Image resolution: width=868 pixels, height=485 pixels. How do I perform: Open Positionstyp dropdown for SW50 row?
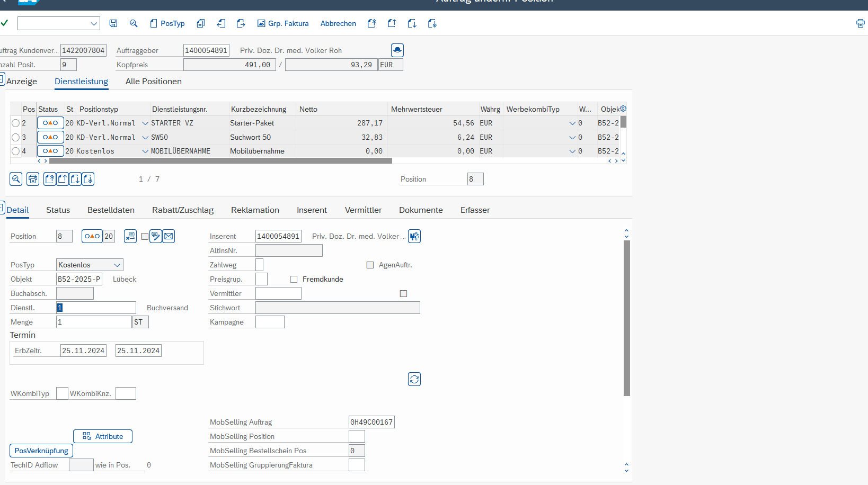point(145,137)
